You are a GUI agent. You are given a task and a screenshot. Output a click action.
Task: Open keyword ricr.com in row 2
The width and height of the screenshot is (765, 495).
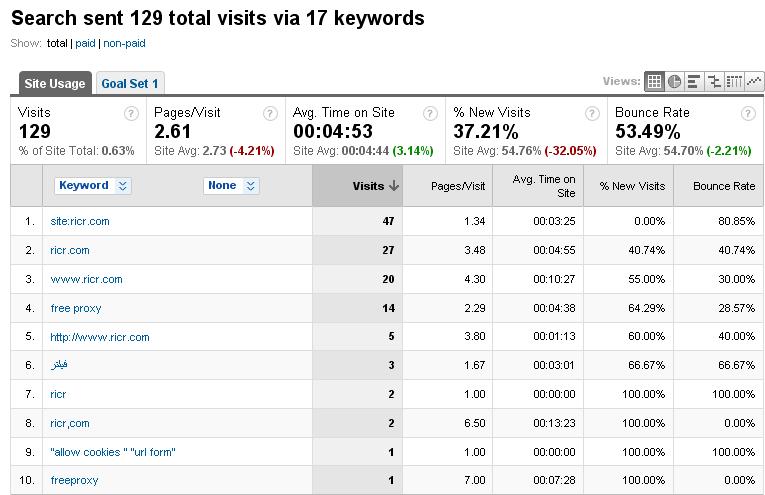(70, 250)
